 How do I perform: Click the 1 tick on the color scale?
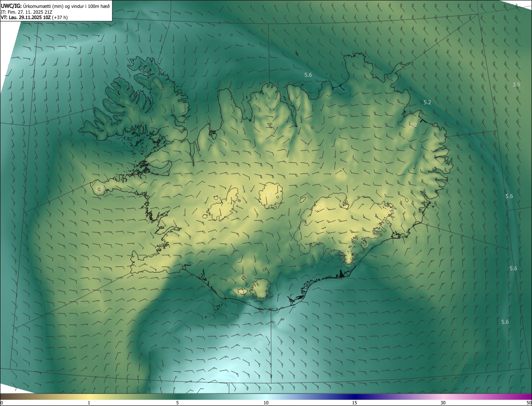click(x=89, y=403)
